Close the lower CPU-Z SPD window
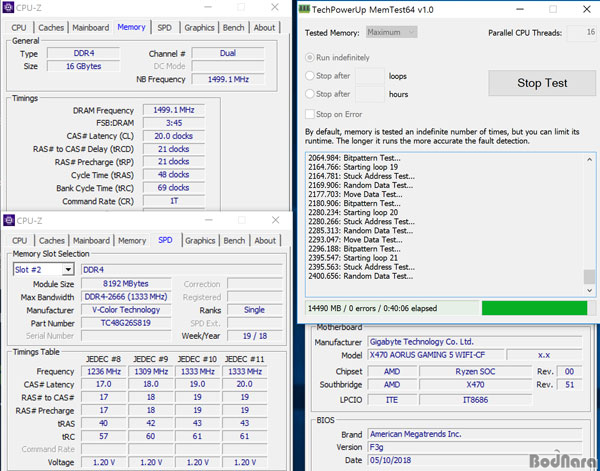 coord(276,220)
